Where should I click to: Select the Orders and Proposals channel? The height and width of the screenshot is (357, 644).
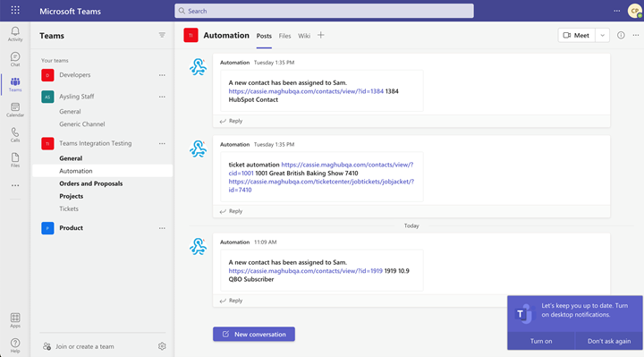(x=90, y=183)
